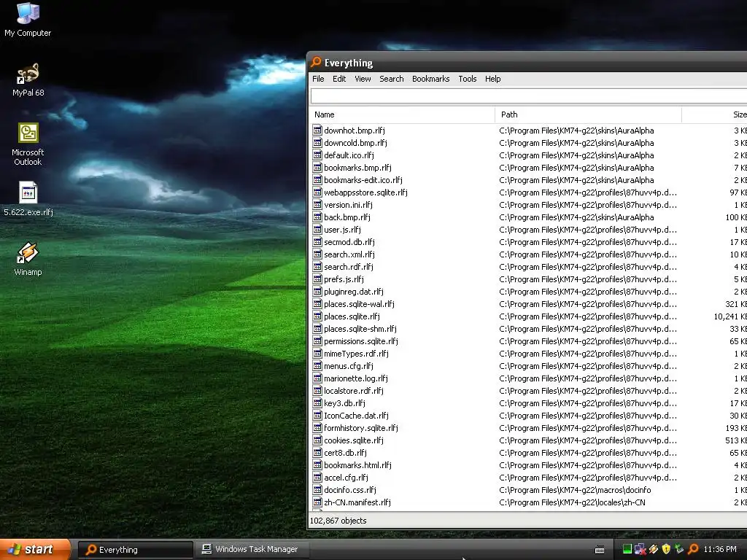The width and height of the screenshot is (747, 560).
Task: Open the Search menu in Everything
Action: click(392, 79)
